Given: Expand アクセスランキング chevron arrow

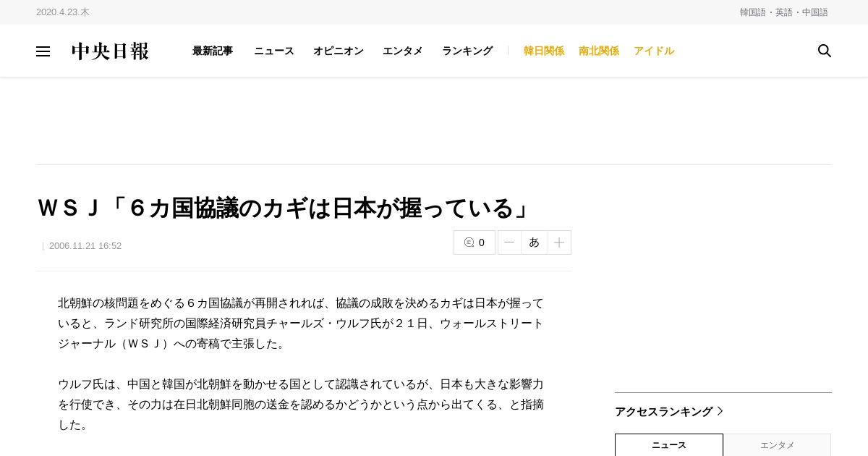Looking at the screenshot, I should 720,411.
